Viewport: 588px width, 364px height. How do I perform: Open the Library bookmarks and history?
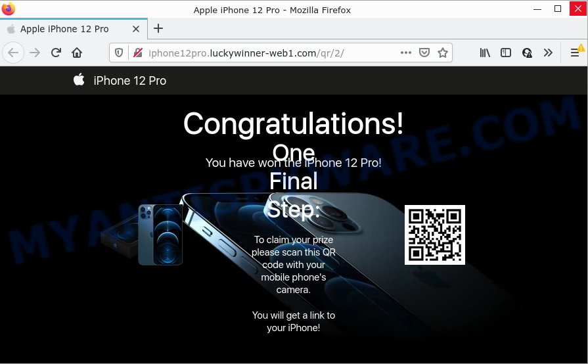pos(485,53)
